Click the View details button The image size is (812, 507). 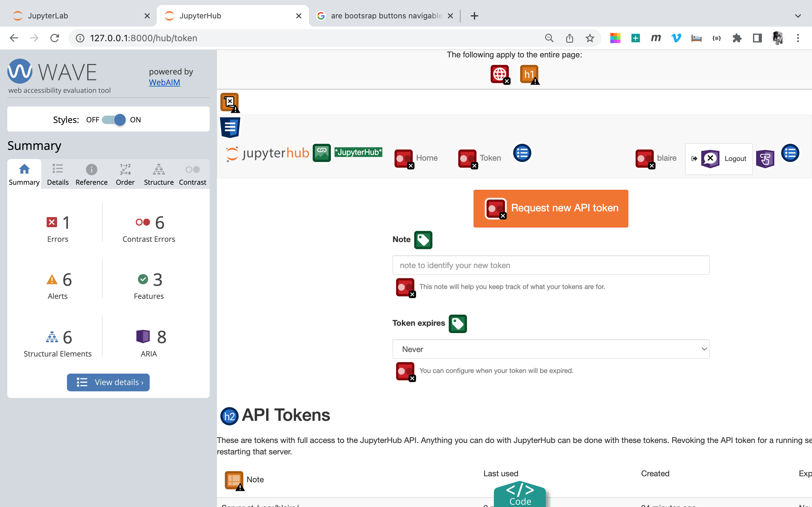[108, 382]
